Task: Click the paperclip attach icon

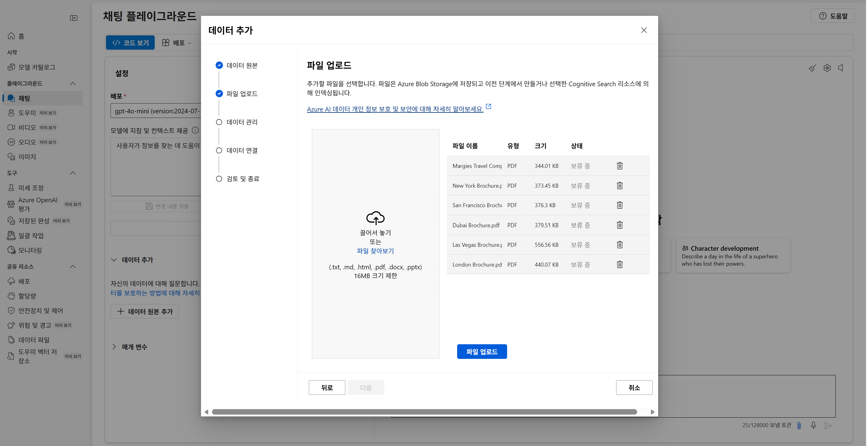Action: [799, 425]
